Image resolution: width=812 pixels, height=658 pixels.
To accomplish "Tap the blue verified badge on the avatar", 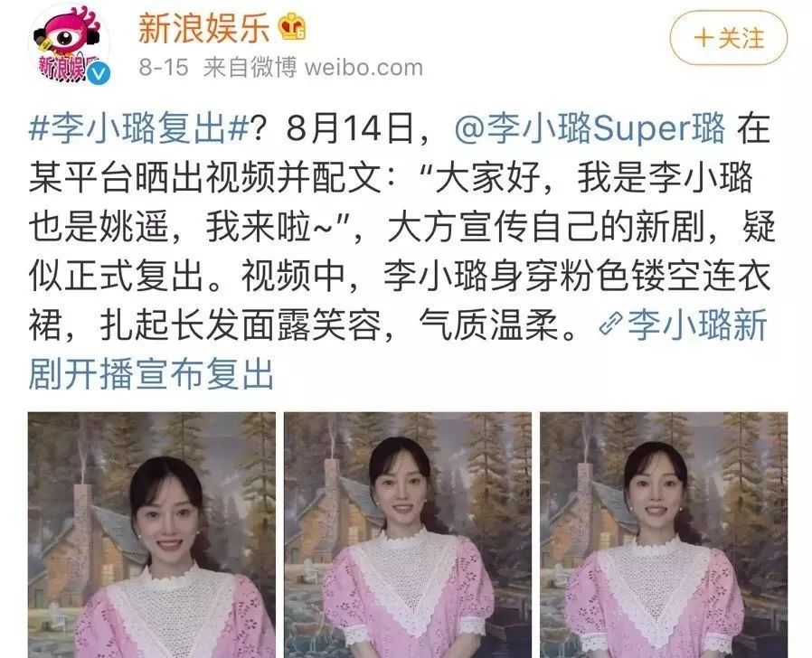I will tap(99, 74).
